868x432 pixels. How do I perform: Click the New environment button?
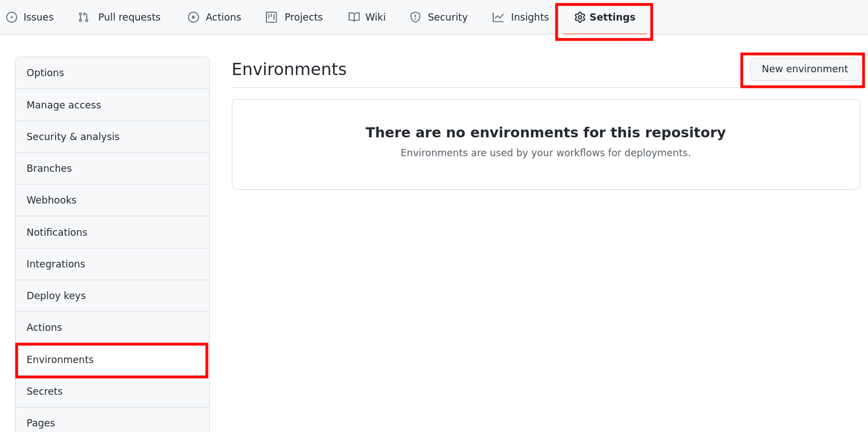pos(805,69)
